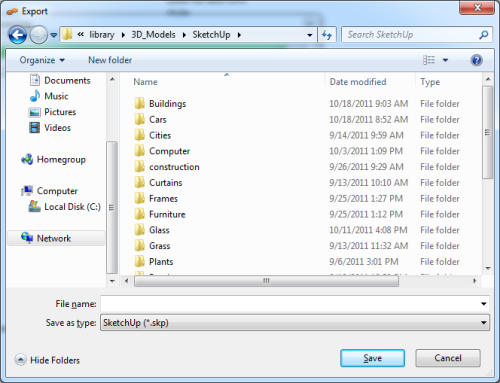Select Documents in navigation pane
500x383 pixels.
click(60, 80)
